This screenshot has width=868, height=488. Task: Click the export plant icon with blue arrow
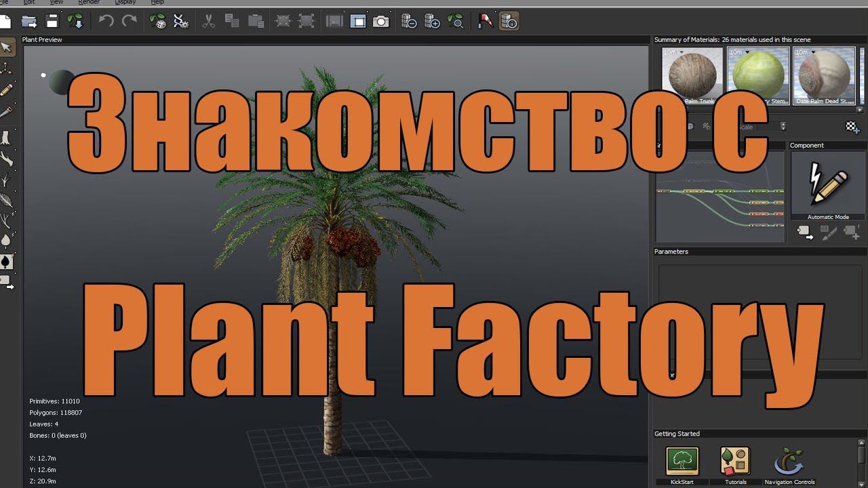coord(75,22)
